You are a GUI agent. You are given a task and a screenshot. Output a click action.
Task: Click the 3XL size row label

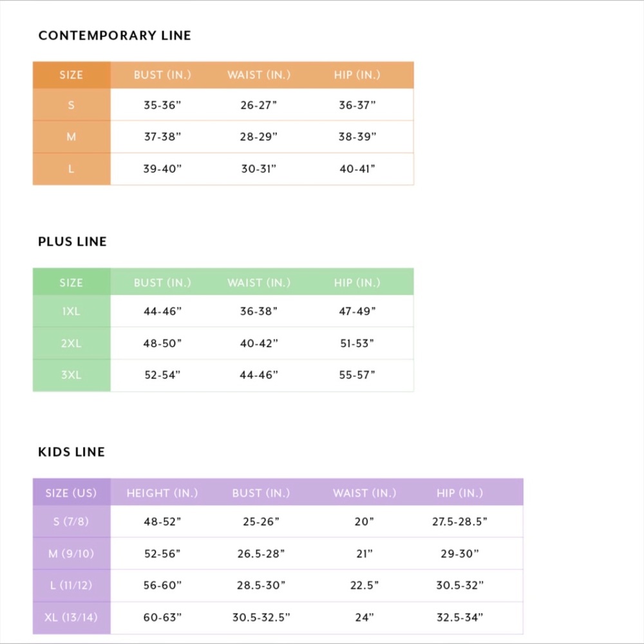(71, 375)
